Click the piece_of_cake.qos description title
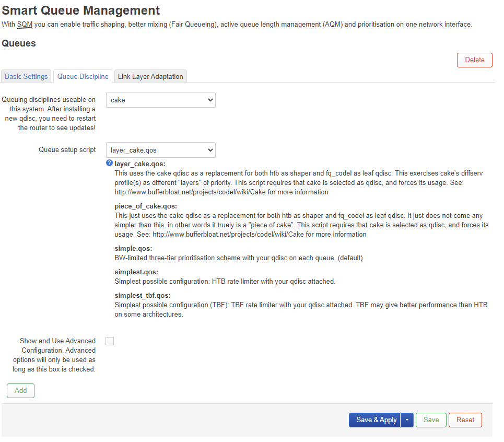Screen dimensions: 504x442 click(x=146, y=206)
